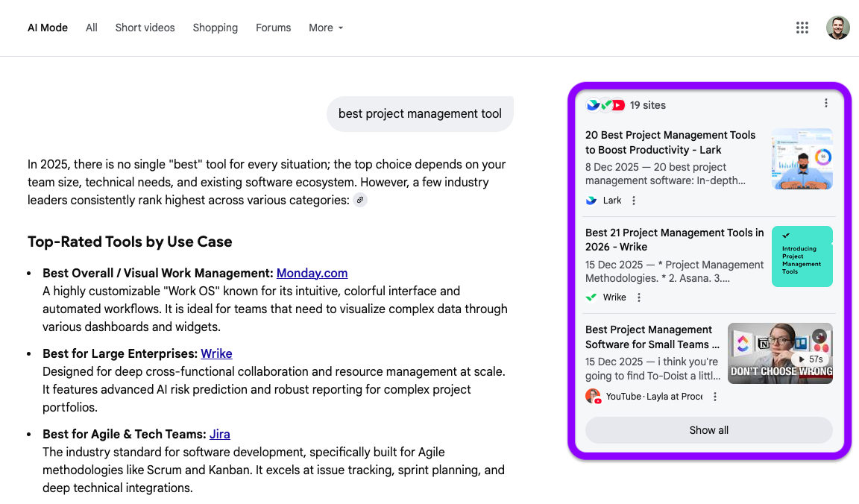The width and height of the screenshot is (859, 504).
Task: Open the Google apps grid icon
Action: [802, 28]
